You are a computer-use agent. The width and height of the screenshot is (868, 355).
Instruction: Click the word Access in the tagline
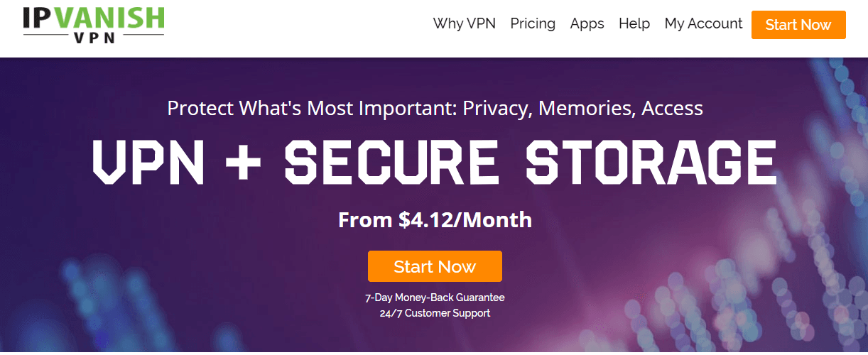pos(672,109)
